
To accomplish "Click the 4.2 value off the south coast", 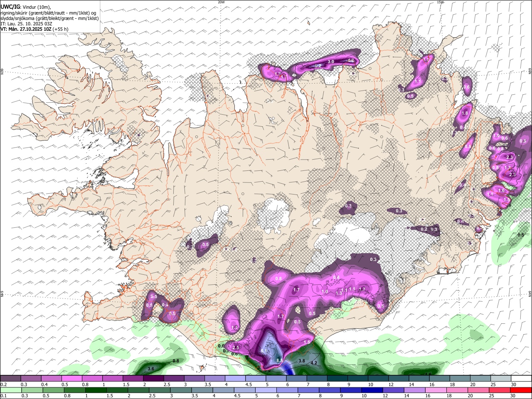I will click(x=314, y=363).
